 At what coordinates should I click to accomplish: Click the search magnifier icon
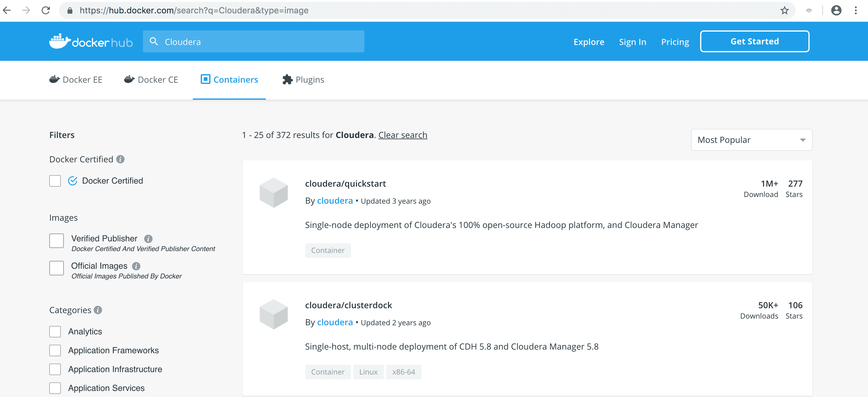(154, 41)
